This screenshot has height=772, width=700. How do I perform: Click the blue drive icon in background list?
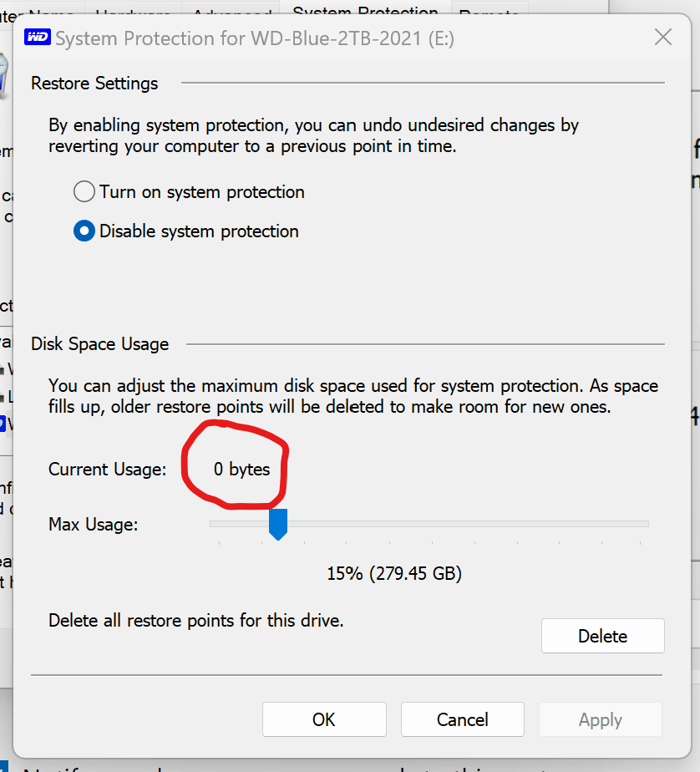click(x=3, y=424)
